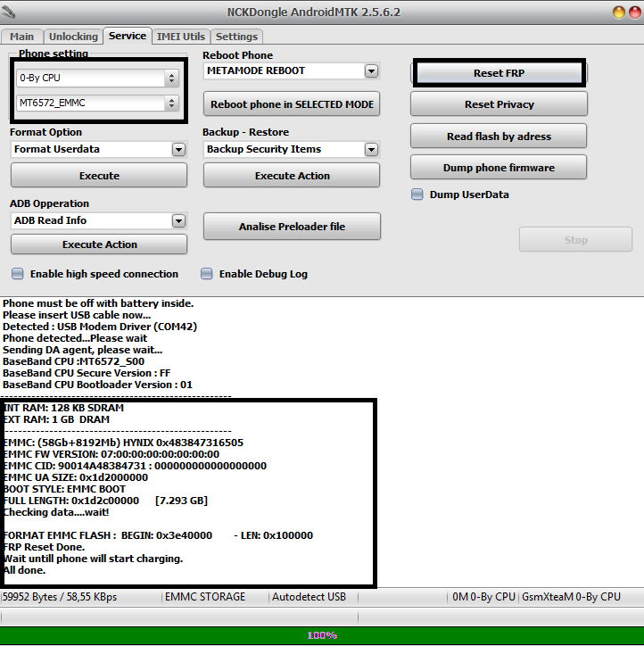Click Reboot phone in SELECTED MODE
Viewport: 644px width, 646px height.
pos(292,104)
